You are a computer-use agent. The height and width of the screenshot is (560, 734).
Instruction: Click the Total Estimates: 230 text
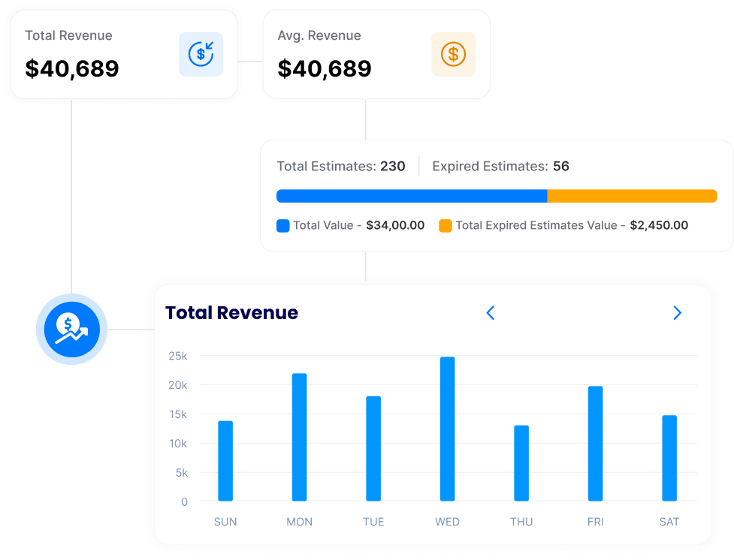coord(341,166)
